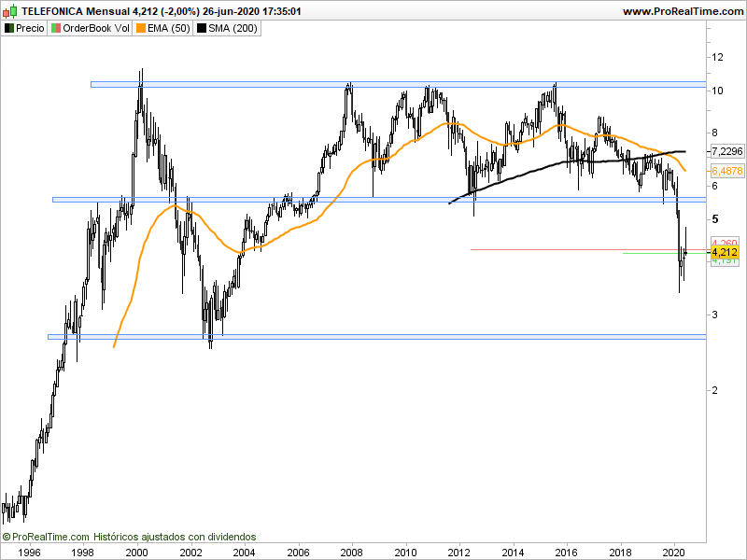Image resolution: width=747 pixels, height=560 pixels.
Task: Click the 2014 year label on time axis
Action: [x=514, y=553]
